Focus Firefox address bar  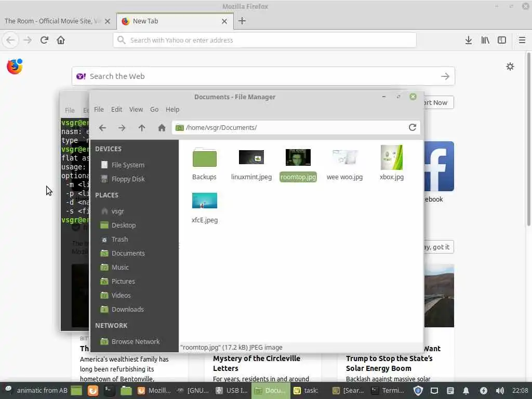click(264, 40)
